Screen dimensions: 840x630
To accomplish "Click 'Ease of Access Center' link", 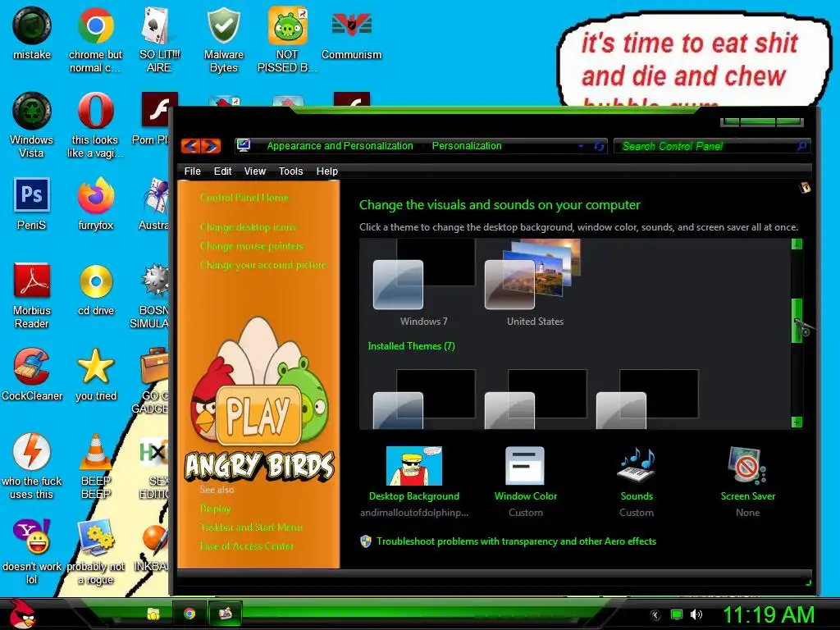I will coord(246,546).
